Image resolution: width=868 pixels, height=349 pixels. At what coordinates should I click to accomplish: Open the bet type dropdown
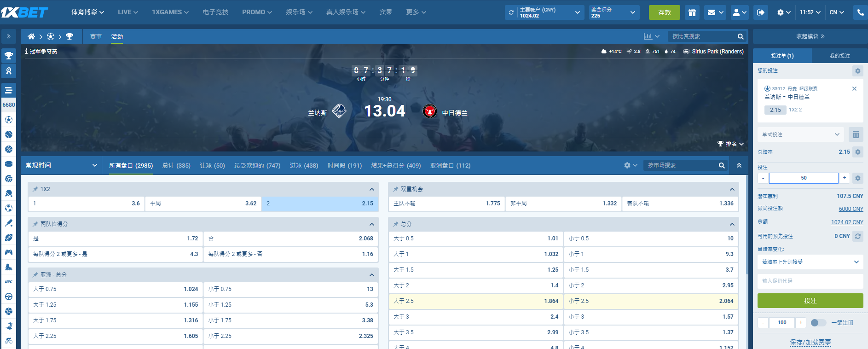[800, 134]
